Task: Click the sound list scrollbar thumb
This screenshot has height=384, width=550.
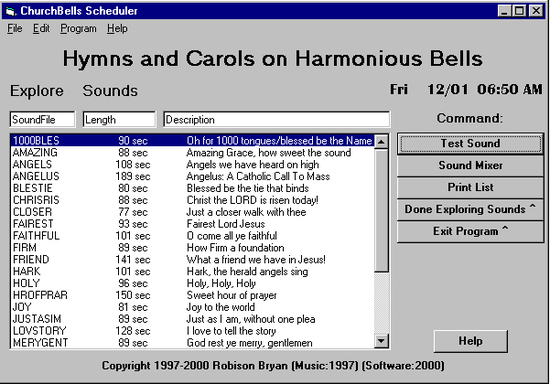Action: click(x=381, y=210)
